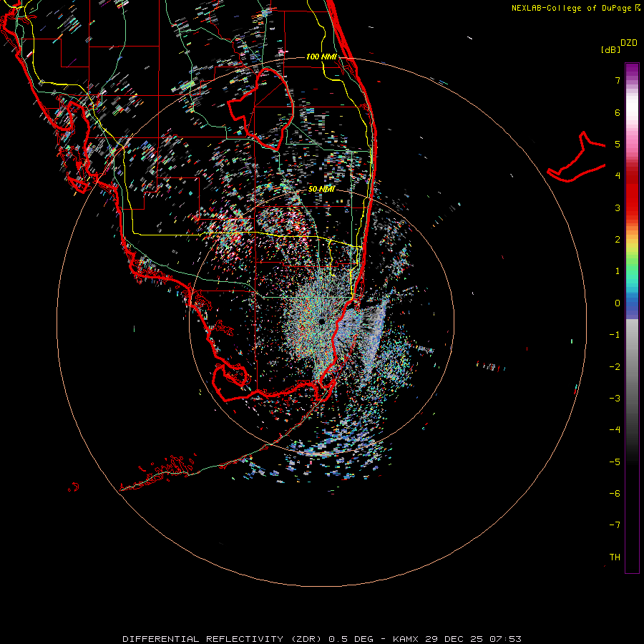This screenshot has width=644, height=644.
Task: Click the scale value -7
Action: 615,525
